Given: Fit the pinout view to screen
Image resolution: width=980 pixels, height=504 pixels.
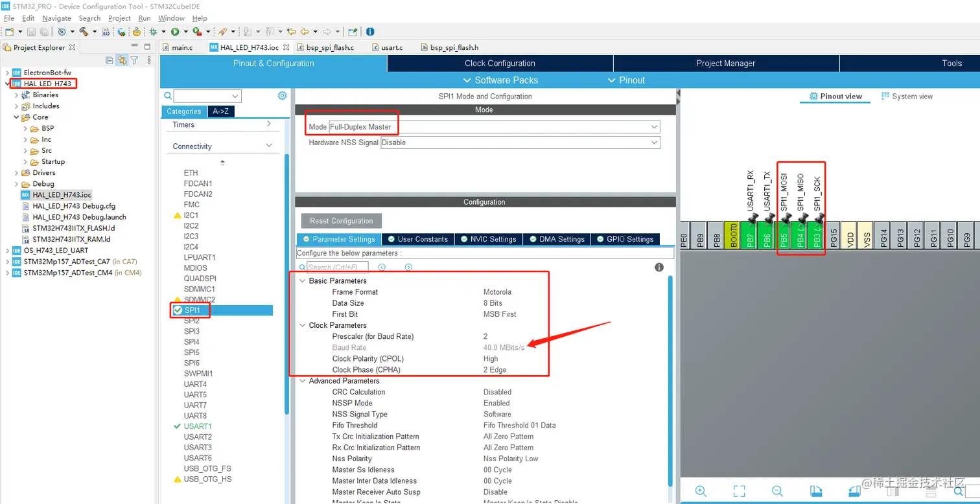Looking at the screenshot, I should pyautogui.click(x=739, y=491).
